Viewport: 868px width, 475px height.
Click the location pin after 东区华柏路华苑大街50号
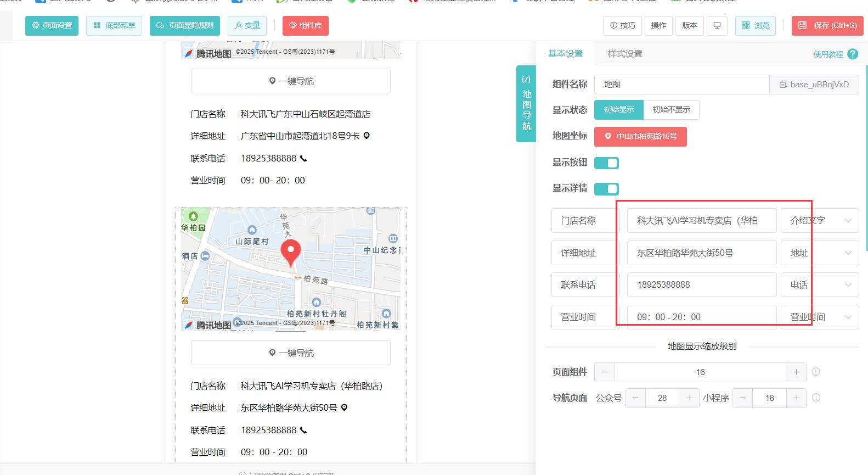point(344,407)
